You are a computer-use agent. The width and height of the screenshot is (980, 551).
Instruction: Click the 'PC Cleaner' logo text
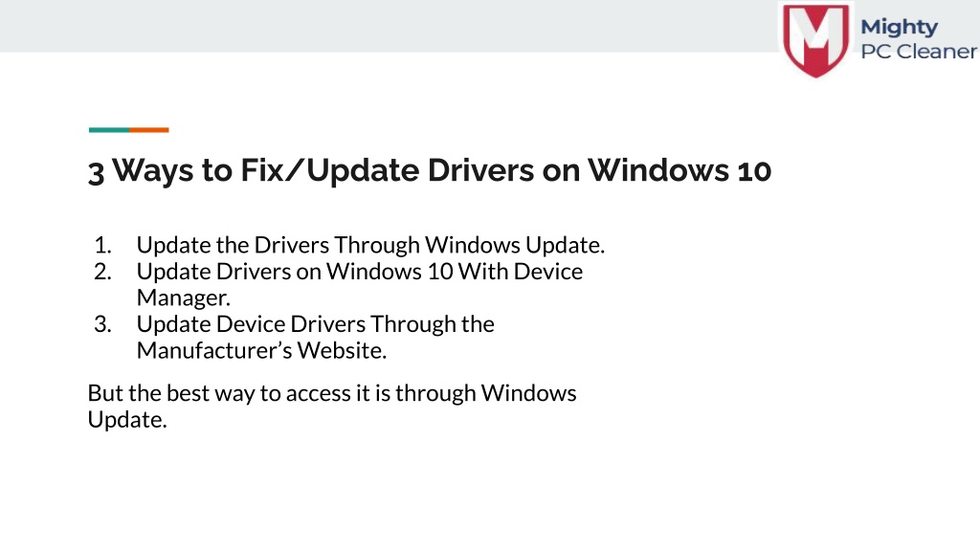(919, 52)
